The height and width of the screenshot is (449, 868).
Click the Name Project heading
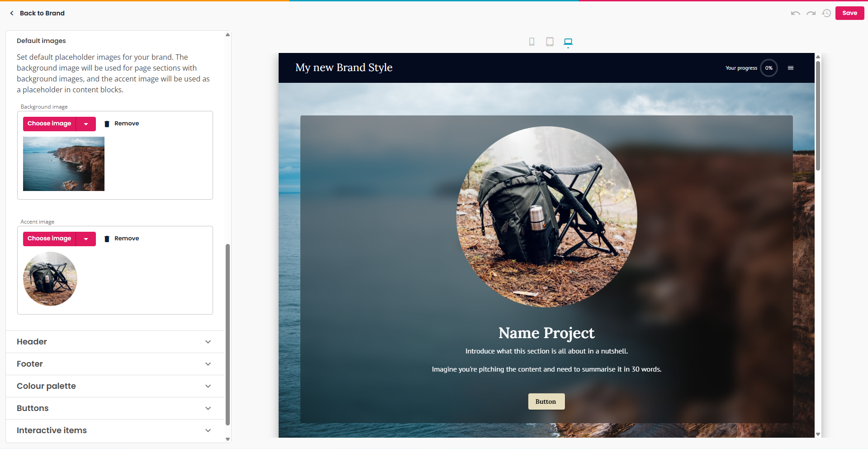pyautogui.click(x=546, y=333)
